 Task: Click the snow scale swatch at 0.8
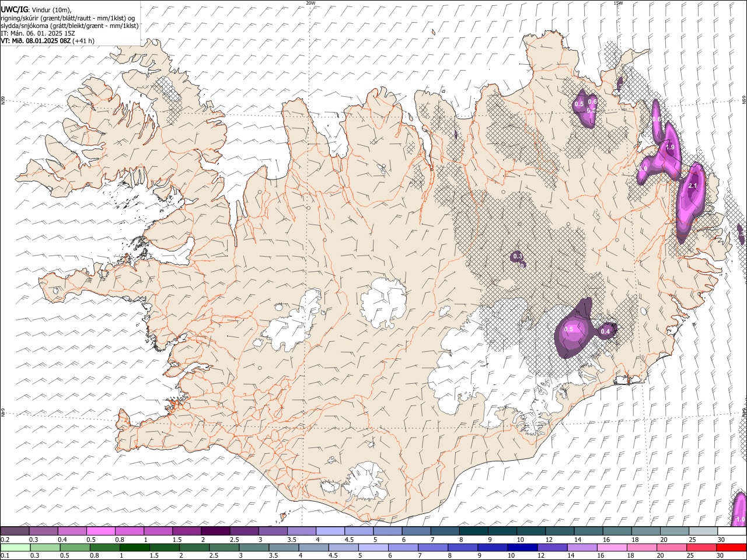(129, 531)
